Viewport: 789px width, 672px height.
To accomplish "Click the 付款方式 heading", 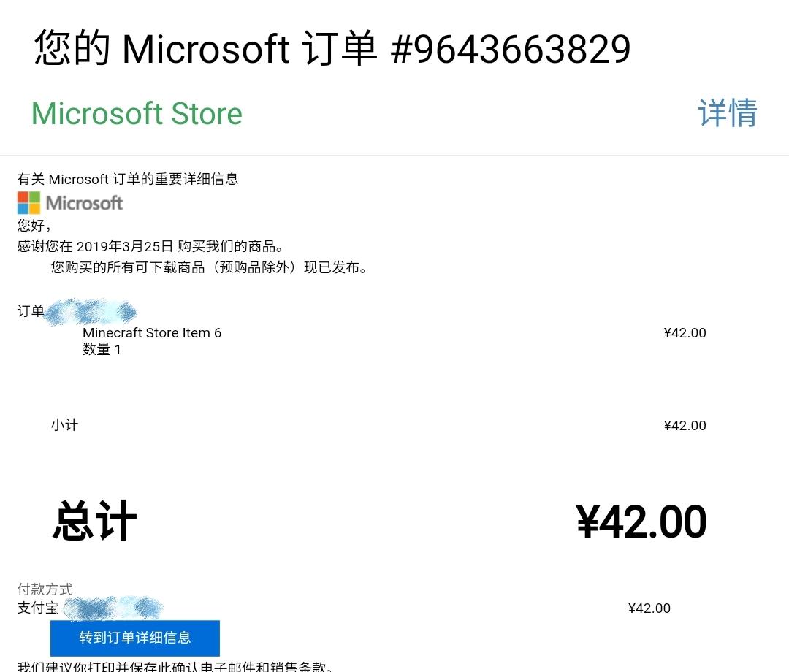I will (45, 589).
